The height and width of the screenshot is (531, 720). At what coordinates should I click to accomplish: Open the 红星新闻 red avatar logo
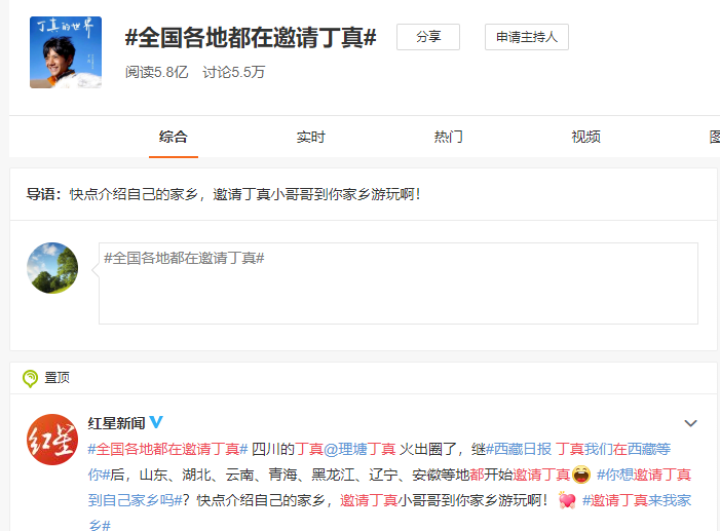(x=52, y=439)
